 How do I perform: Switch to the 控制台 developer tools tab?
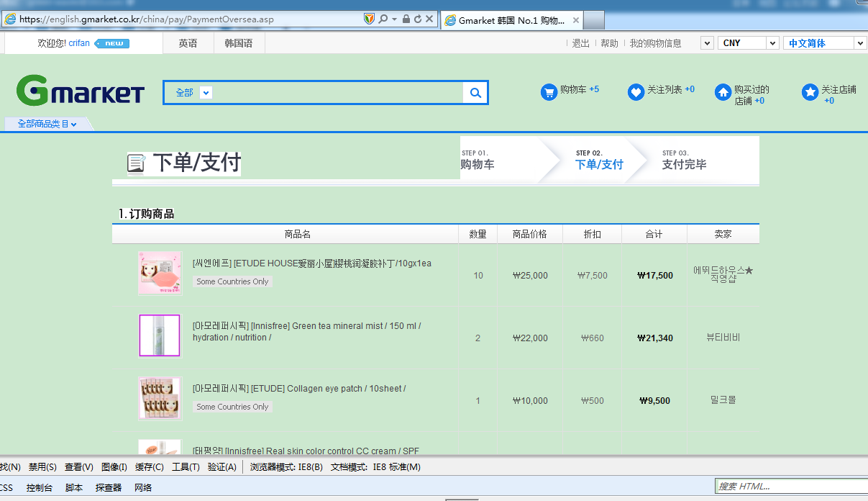[40, 488]
